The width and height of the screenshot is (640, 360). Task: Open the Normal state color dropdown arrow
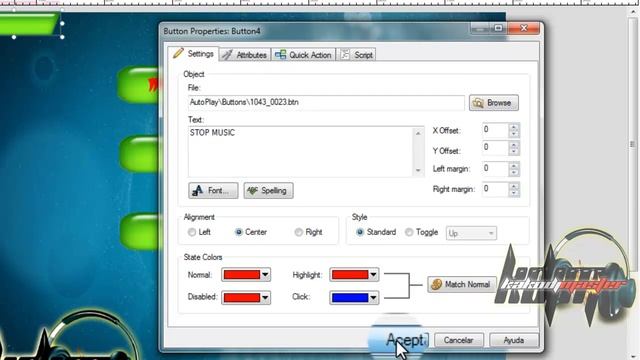point(265,275)
